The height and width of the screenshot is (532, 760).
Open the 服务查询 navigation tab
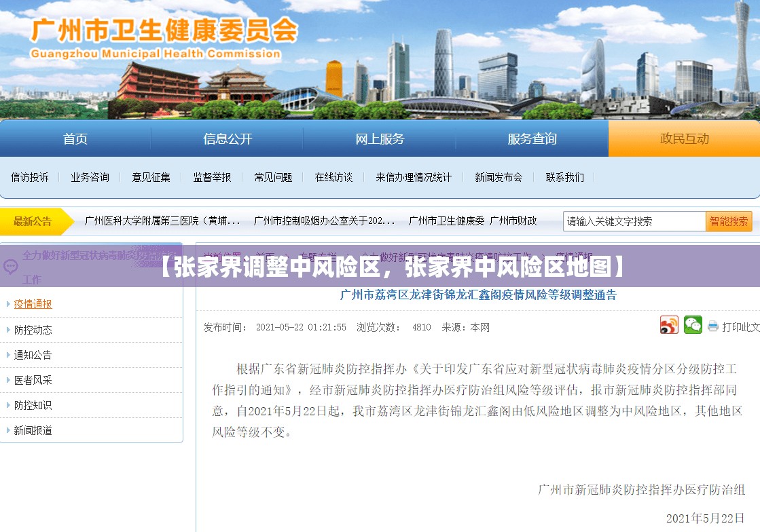click(532, 139)
